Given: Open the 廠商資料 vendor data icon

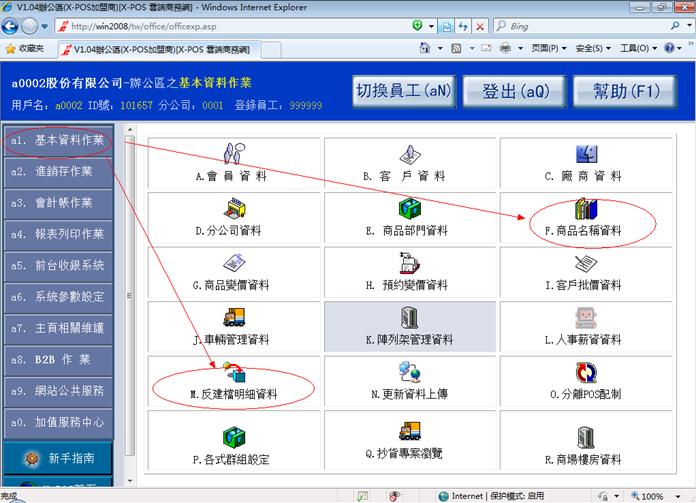Looking at the screenshot, I should [586, 155].
